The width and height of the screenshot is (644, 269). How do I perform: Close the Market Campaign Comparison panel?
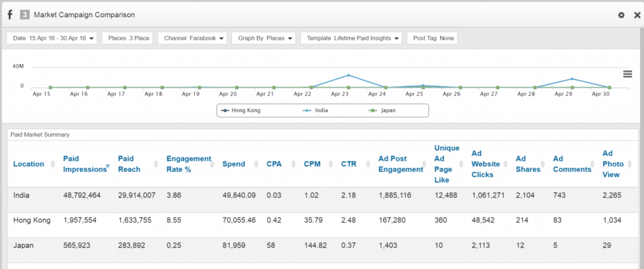pos(637,15)
